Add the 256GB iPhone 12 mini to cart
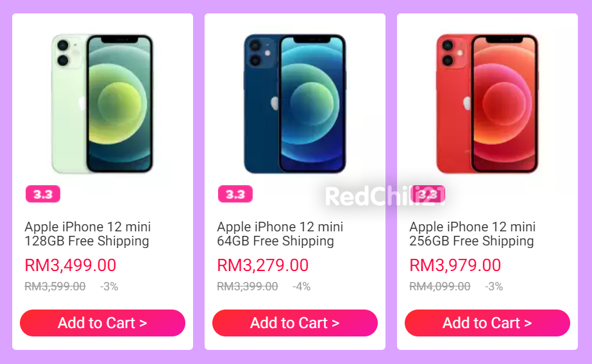The image size is (592, 364). point(487,323)
